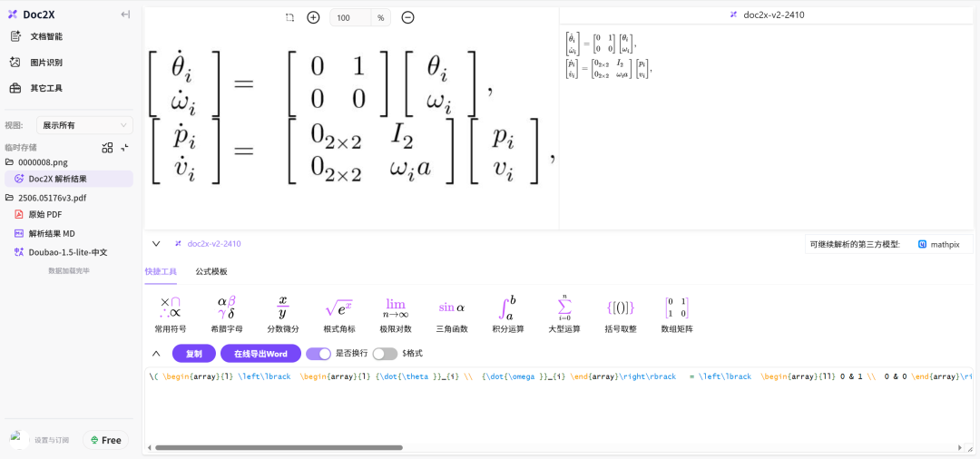The image size is (980, 459).
Task: Click the 复制 button
Action: pyautogui.click(x=194, y=354)
